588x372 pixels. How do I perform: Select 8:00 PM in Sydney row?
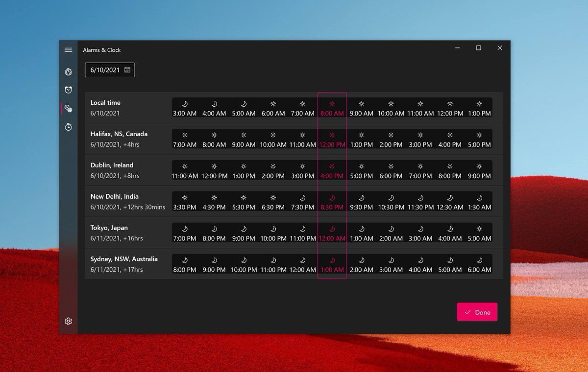pos(185,265)
